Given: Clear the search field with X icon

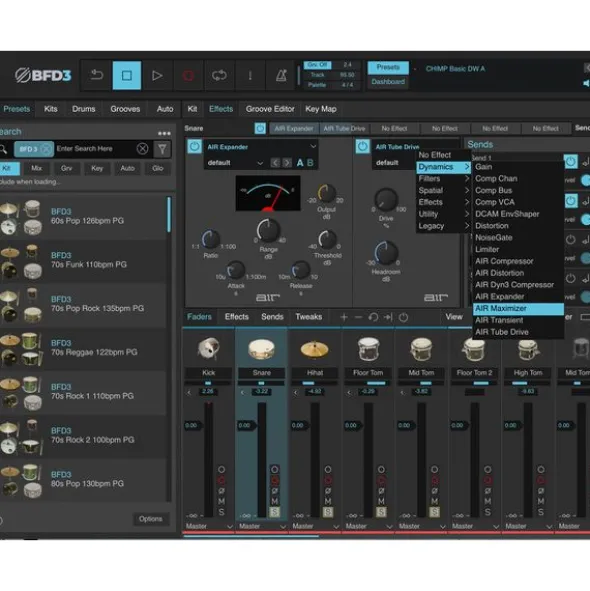Looking at the screenshot, I should 142,149.
